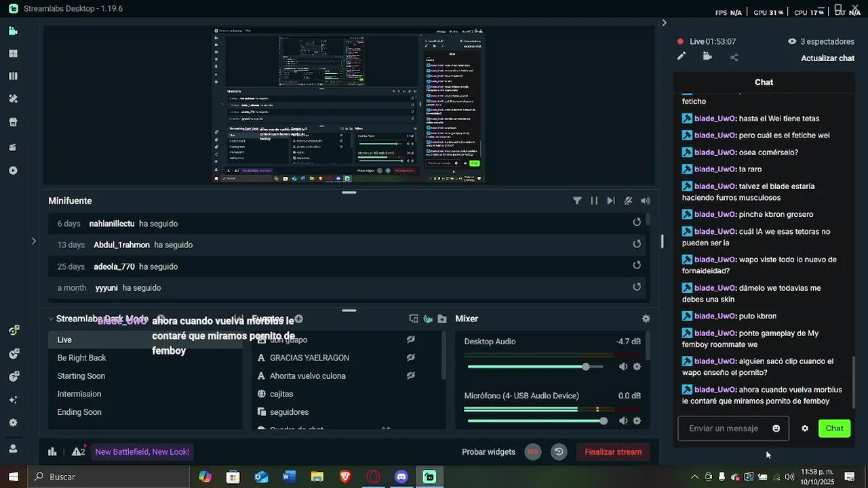Open the warning notifications icon showing 2

click(x=78, y=452)
